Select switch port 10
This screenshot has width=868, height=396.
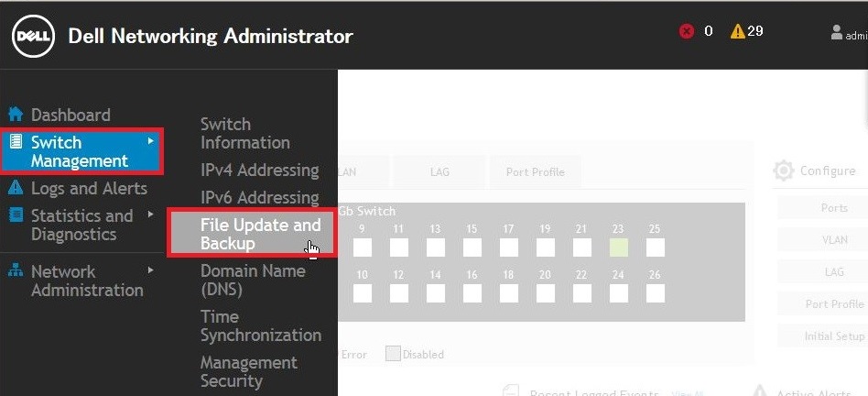pos(363,293)
